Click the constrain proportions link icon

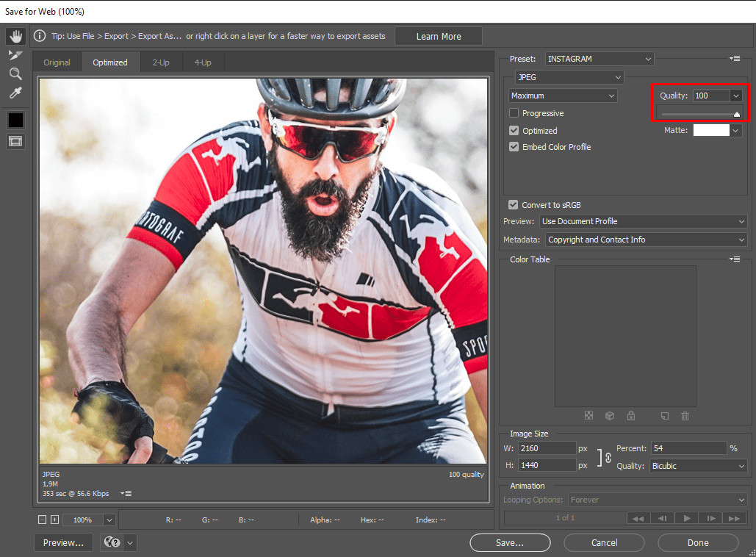[608, 457]
